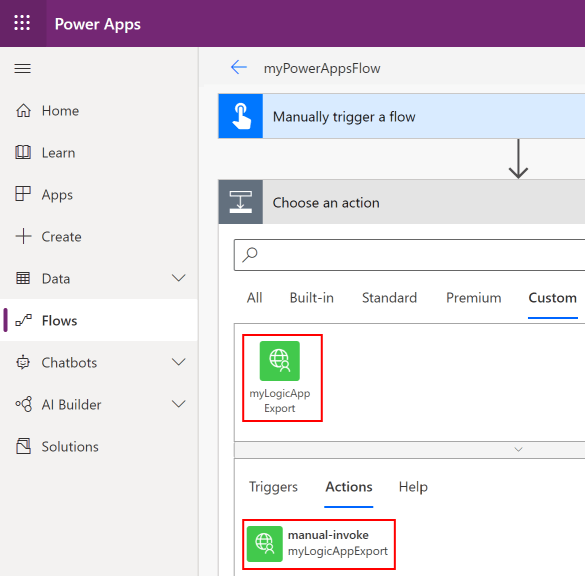The image size is (585, 576).
Task: Open the app launcher waffle icon
Action: point(22,23)
